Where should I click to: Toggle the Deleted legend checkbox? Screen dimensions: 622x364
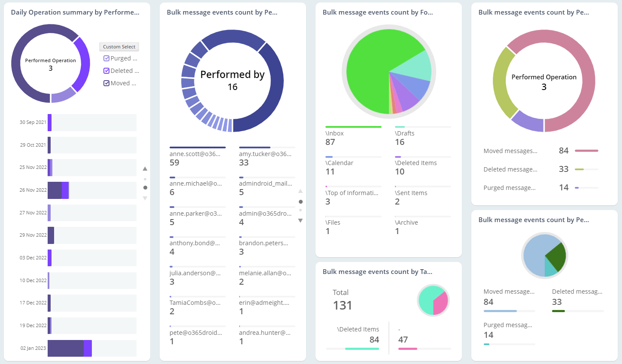106,71
